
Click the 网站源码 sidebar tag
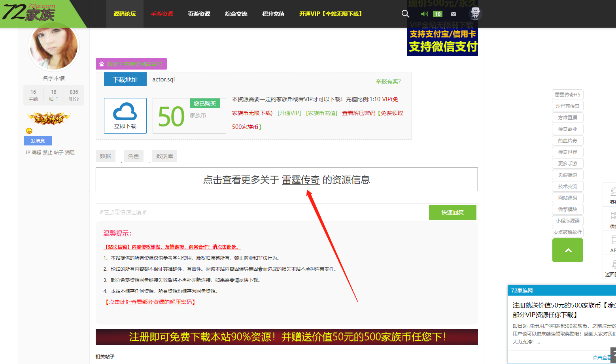(x=568, y=198)
